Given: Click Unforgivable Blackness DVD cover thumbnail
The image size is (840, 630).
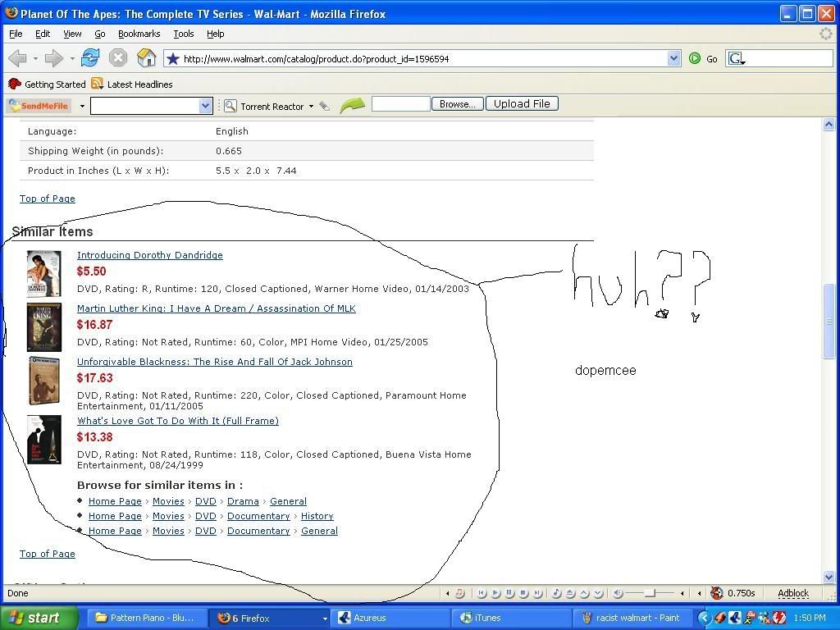Looking at the screenshot, I should (x=44, y=381).
